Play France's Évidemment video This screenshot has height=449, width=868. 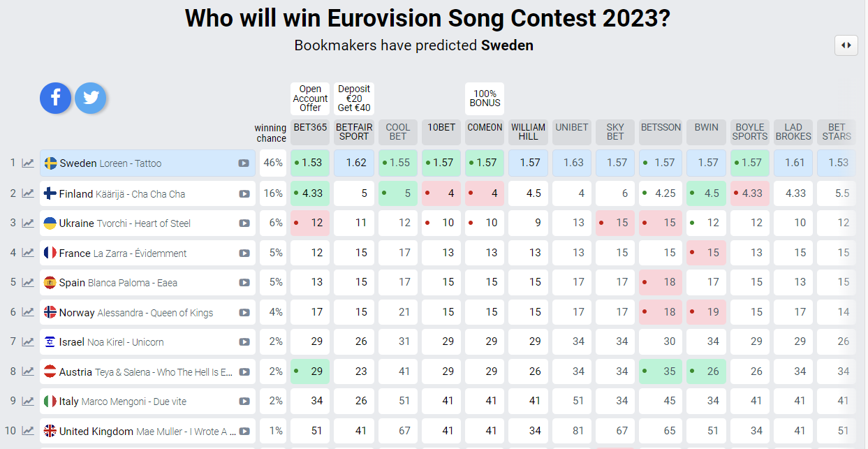coord(244,253)
